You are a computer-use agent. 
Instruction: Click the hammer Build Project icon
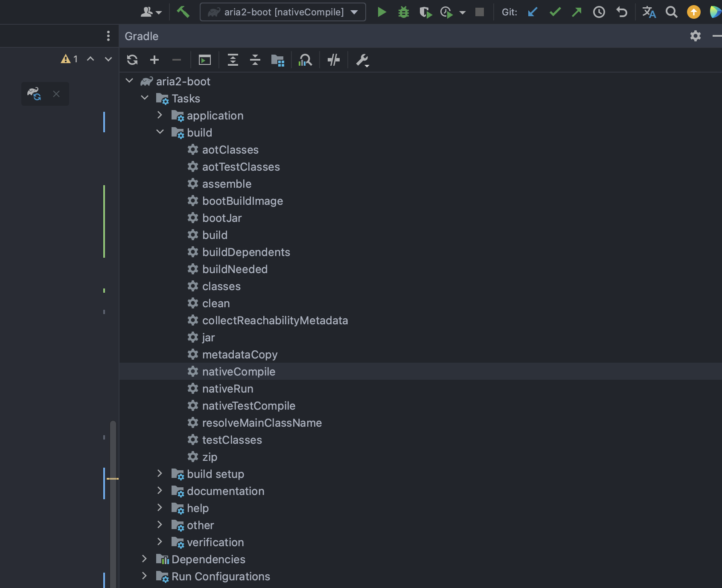[x=183, y=12]
